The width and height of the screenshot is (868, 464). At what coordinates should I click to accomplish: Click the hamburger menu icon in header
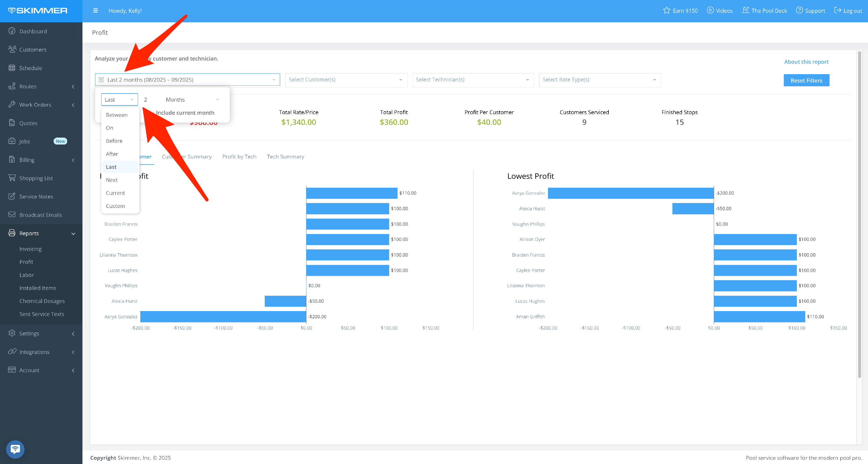95,10
